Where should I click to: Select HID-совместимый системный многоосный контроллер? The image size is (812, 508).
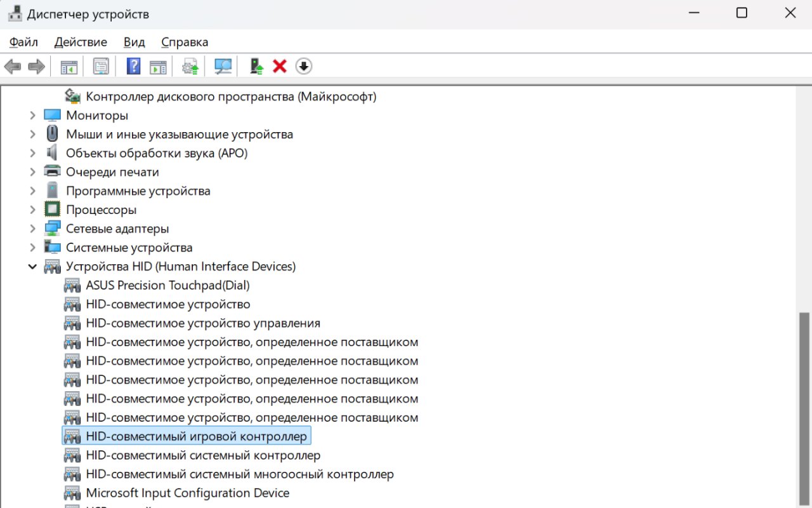point(239,474)
